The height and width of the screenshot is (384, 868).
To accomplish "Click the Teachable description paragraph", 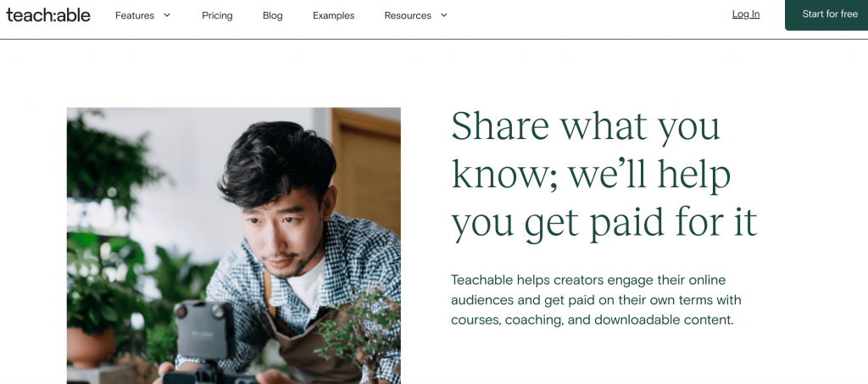I will click(x=596, y=300).
